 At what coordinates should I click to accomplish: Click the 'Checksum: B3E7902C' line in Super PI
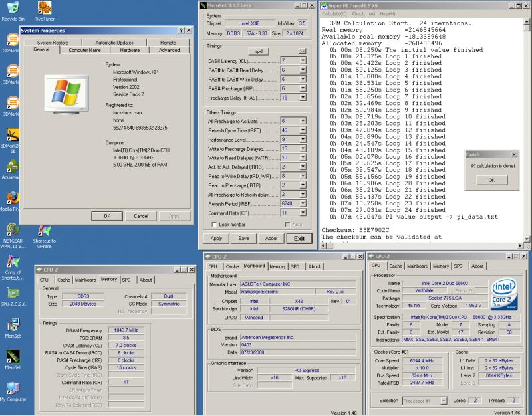[355, 230]
